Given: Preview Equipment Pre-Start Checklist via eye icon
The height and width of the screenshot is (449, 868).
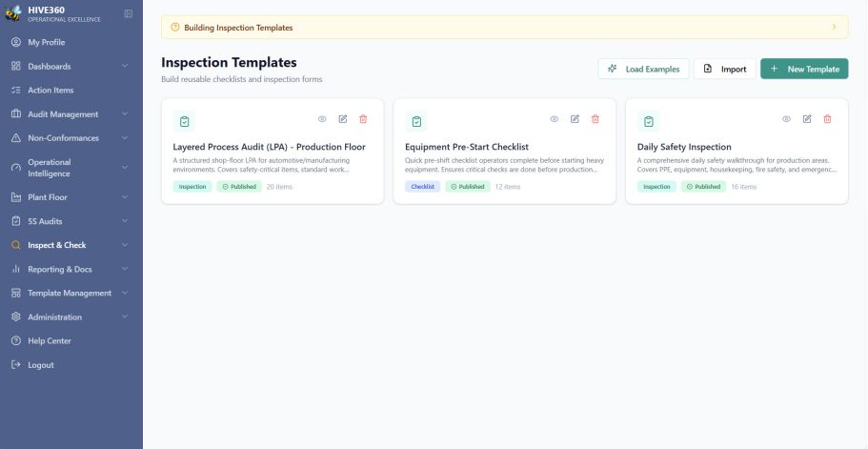Looking at the screenshot, I should coord(555,119).
